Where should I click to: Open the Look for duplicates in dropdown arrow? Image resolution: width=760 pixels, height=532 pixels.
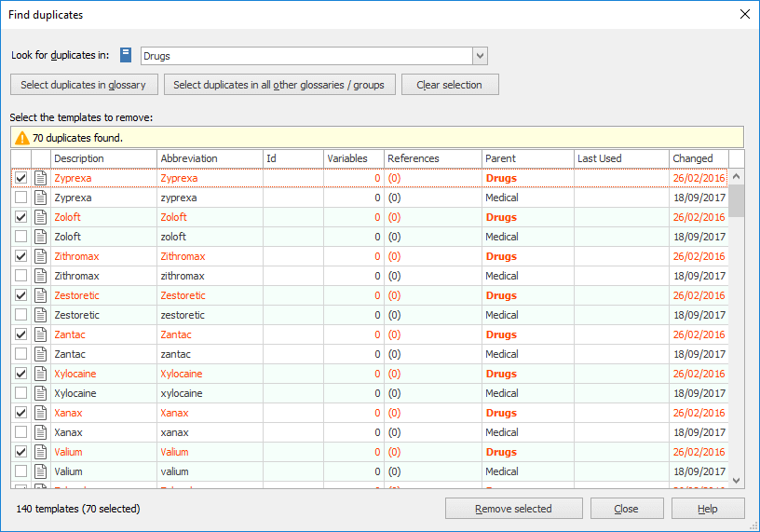[480, 56]
